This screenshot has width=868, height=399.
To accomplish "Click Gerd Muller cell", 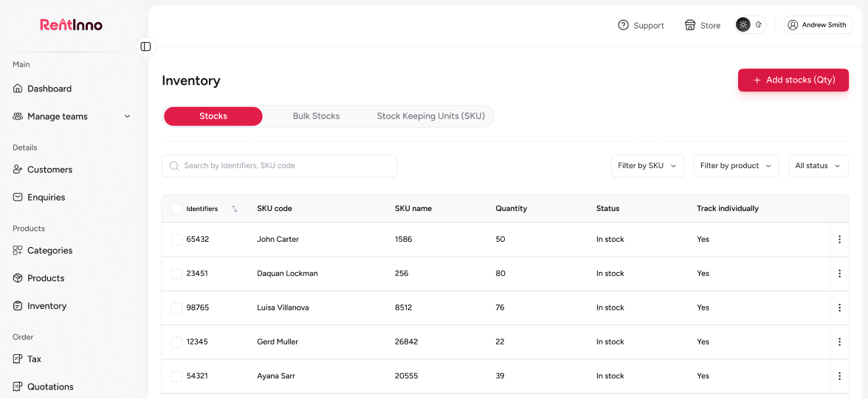I will [278, 342].
